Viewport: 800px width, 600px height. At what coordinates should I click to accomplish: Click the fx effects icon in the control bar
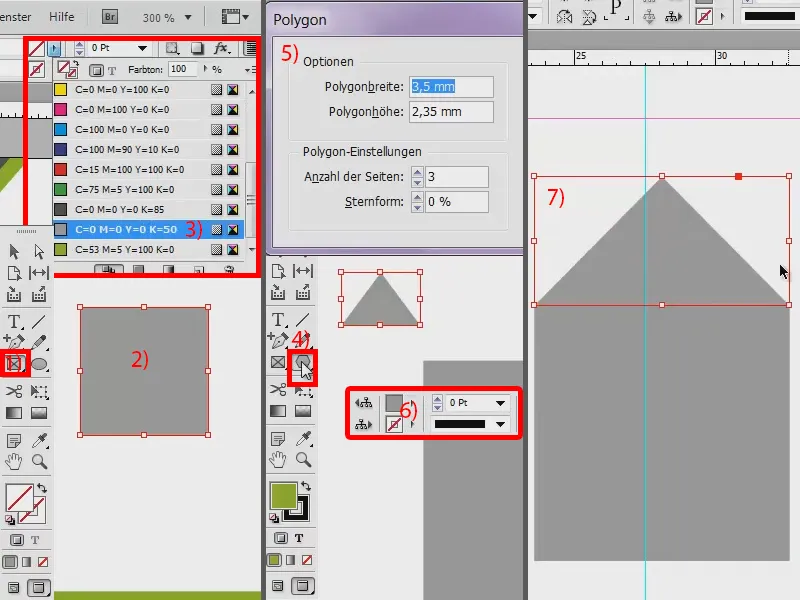pyautogui.click(x=221, y=48)
